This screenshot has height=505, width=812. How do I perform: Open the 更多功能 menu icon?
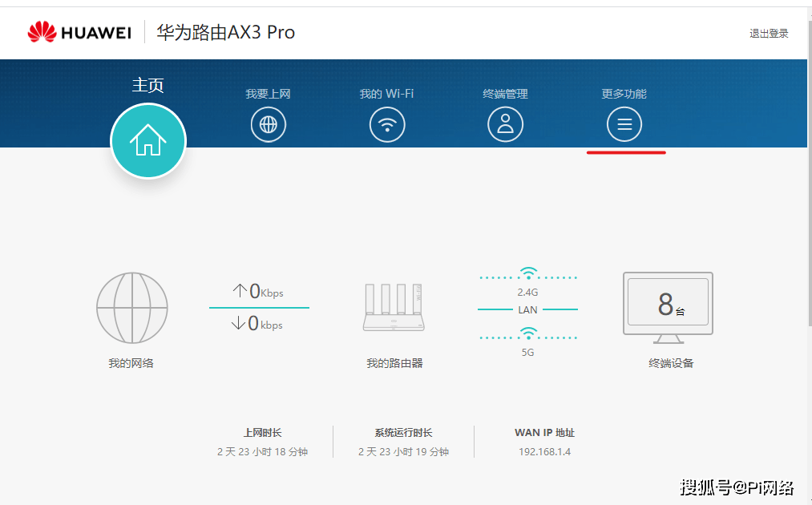624,124
